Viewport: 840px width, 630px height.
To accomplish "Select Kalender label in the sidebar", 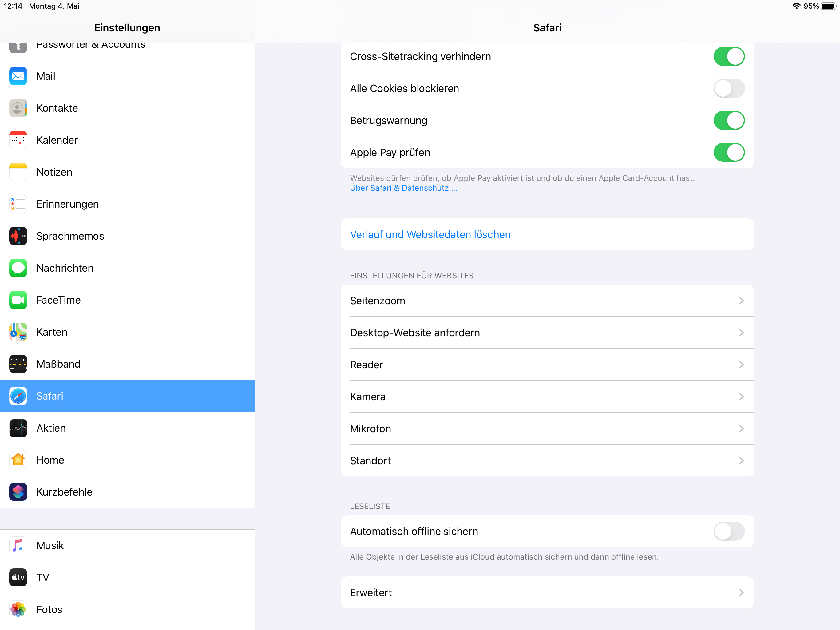I will point(57,140).
